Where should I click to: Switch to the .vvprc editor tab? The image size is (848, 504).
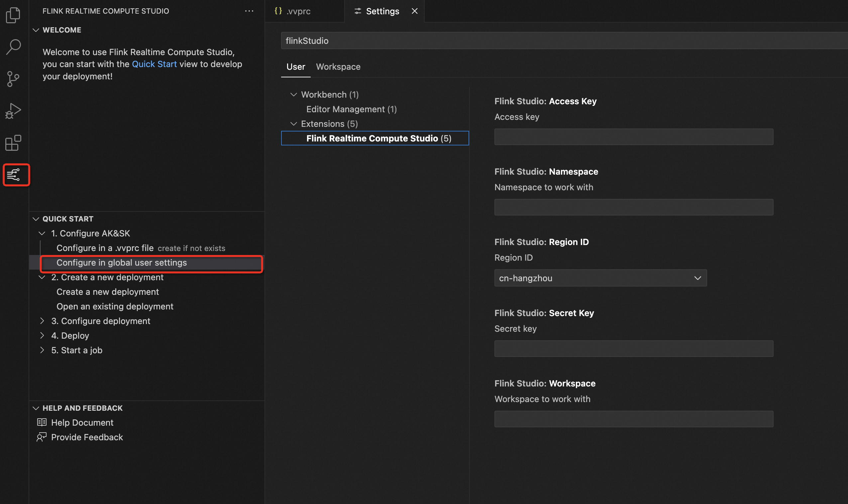click(304, 11)
